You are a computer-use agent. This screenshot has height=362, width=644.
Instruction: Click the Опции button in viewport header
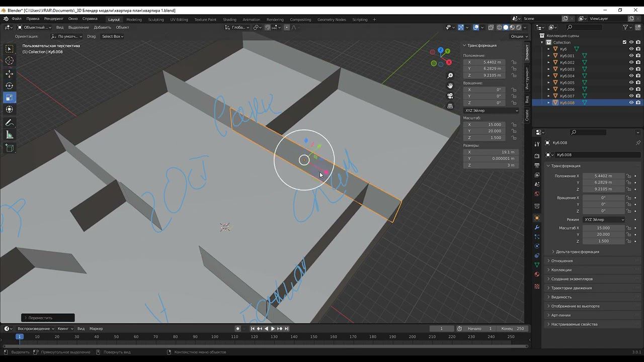pos(518,36)
